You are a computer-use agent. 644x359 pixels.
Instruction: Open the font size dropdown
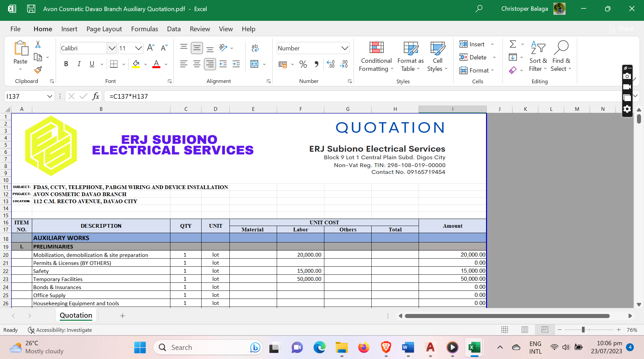point(139,48)
